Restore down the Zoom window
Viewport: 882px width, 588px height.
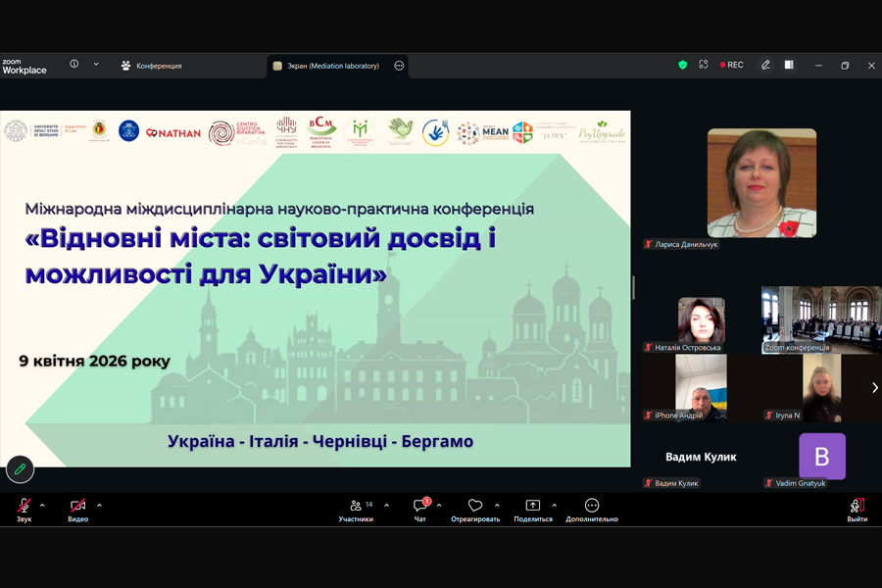click(845, 66)
